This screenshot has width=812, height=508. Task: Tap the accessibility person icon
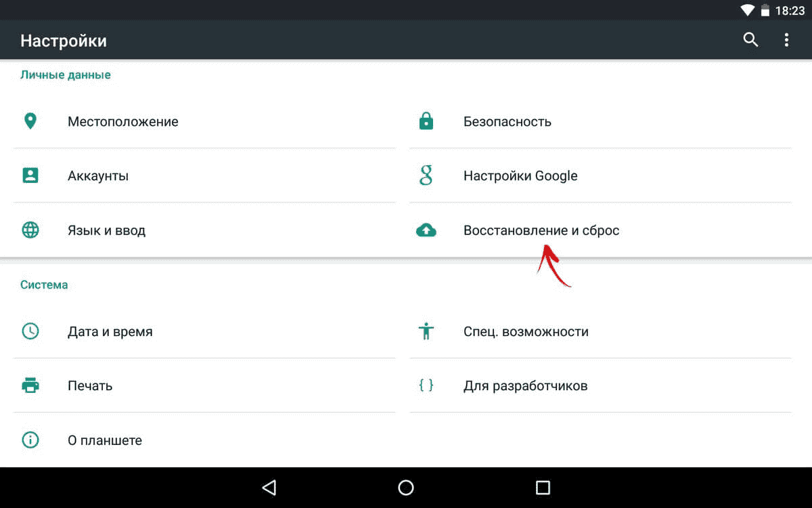[x=426, y=331]
